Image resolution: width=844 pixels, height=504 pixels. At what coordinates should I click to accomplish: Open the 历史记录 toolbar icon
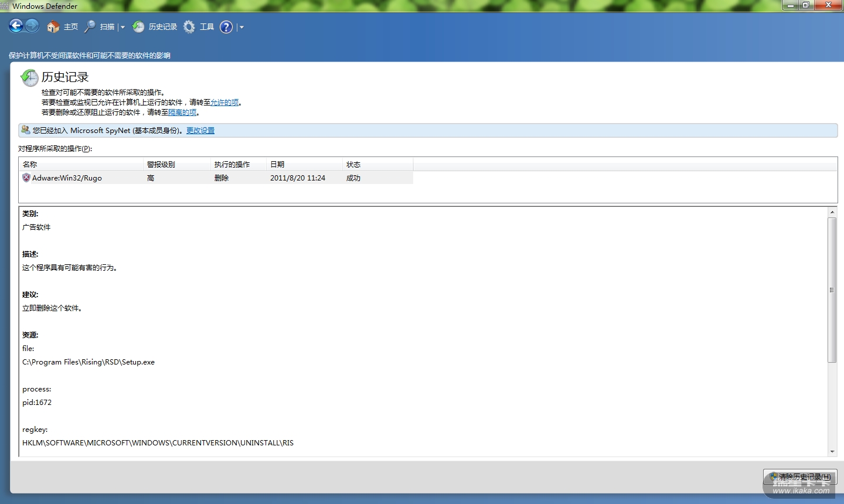[139, 27]
